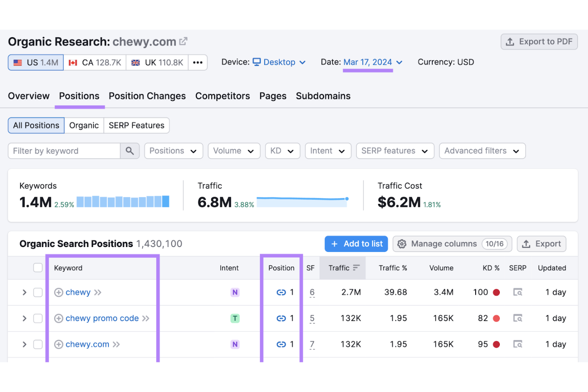588x392 pixels.
Task: Sort by the Traffic column
Action: click(342, 268)
